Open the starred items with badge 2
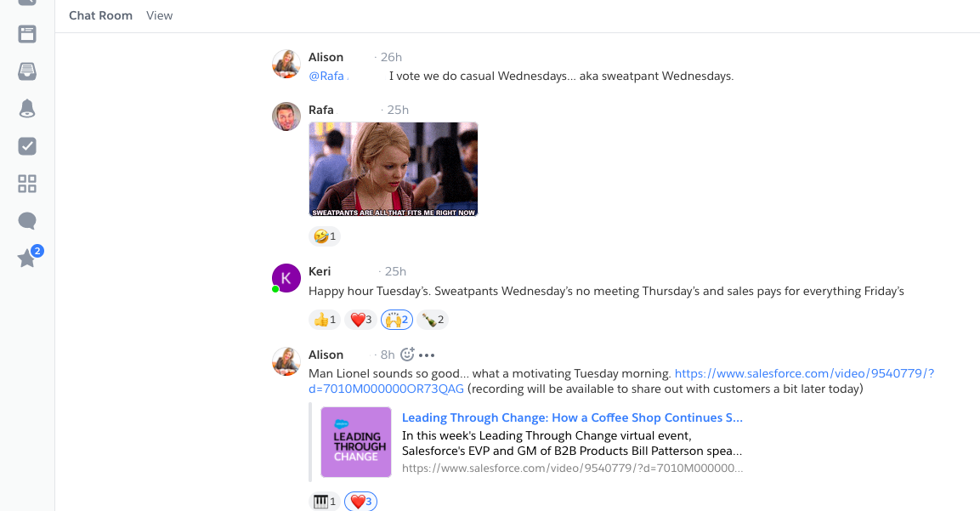Viewport: 980px width, 511px height. tap(28, 257)
